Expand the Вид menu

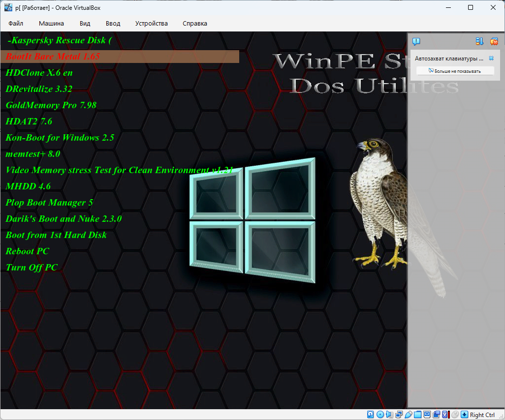click(x=85, y=23)
